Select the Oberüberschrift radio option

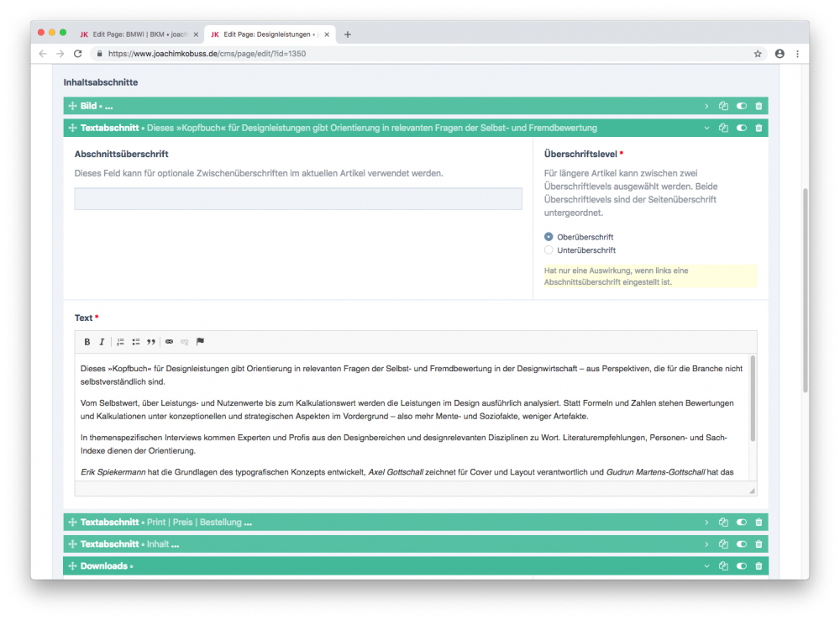click(549, 237)
